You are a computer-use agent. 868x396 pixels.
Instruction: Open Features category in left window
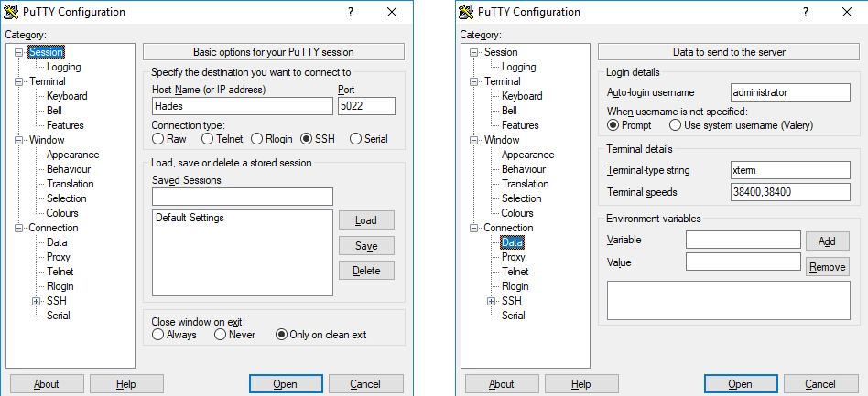(65, 125)
